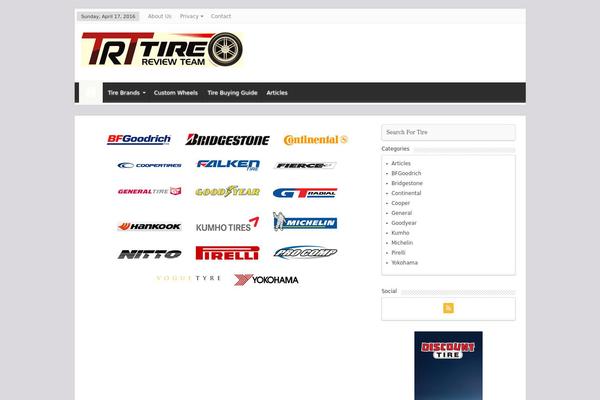Open the Yokohama brand logo
This screenshot has height=400, width=600.
point(266,280)
